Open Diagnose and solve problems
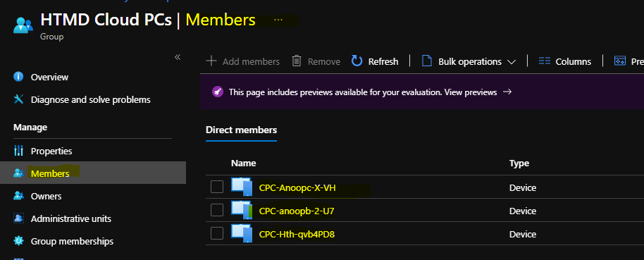Image resolution: width=644 pixels, height=260 pixels. coord(90,100)
